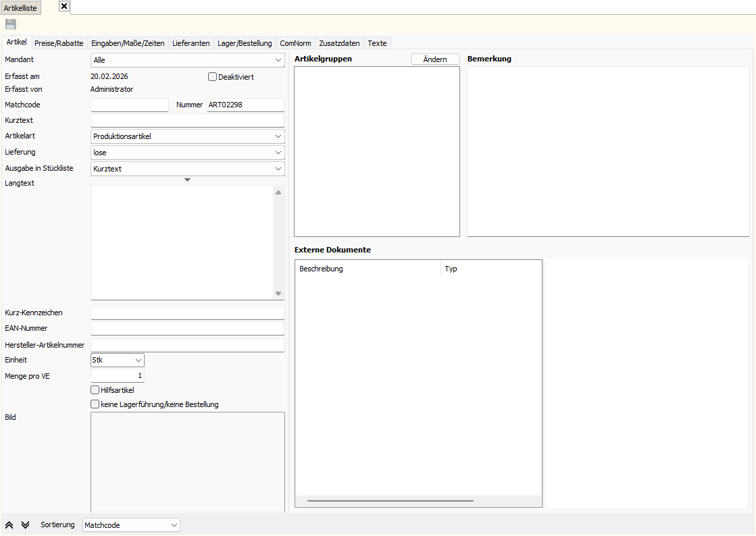Jump to next record double-down arrow
Screen dimensions: 756x536
(x=26, y=525)
